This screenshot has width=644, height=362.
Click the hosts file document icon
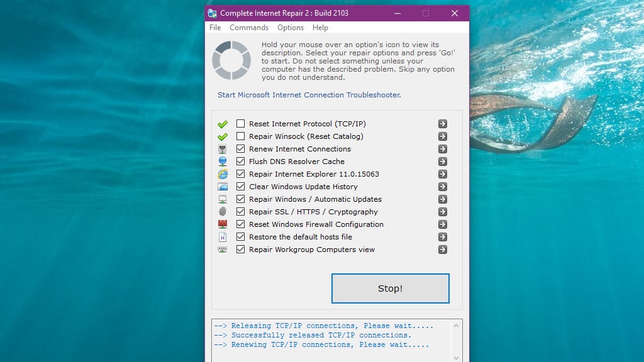point(223,237)
